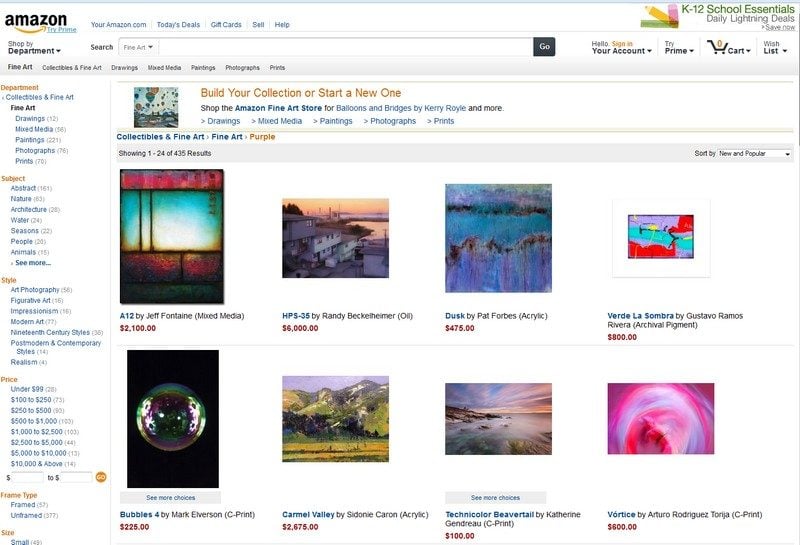The width and height of the screenshot is (800, 545).
Task: Click See more choices under Technicolor Beavertail
Action: click(x=495, y=498)
